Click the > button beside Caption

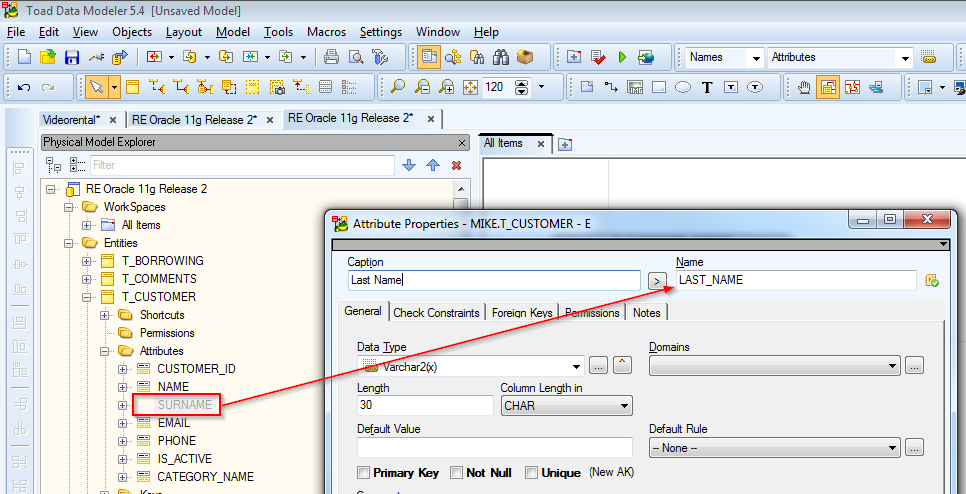click(x=657, y=281)
